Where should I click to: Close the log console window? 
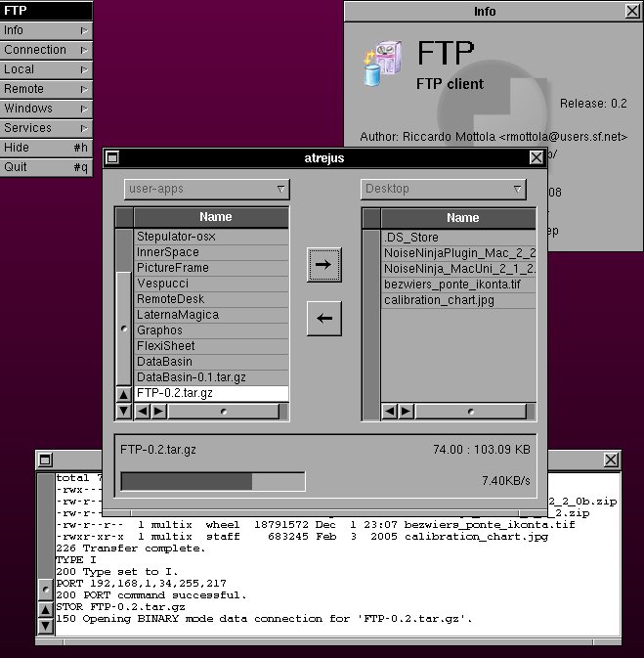pyautogui.click(x=611, y=460)
